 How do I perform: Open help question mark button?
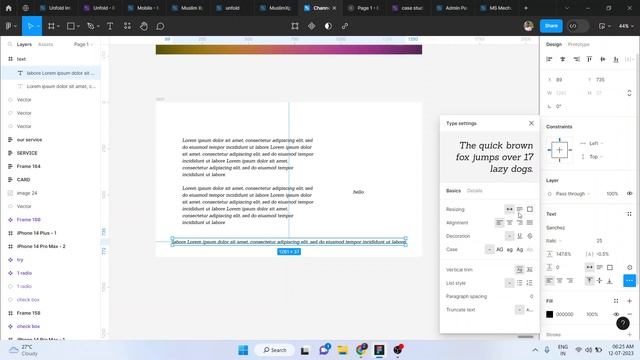click(x=623, y=323)
